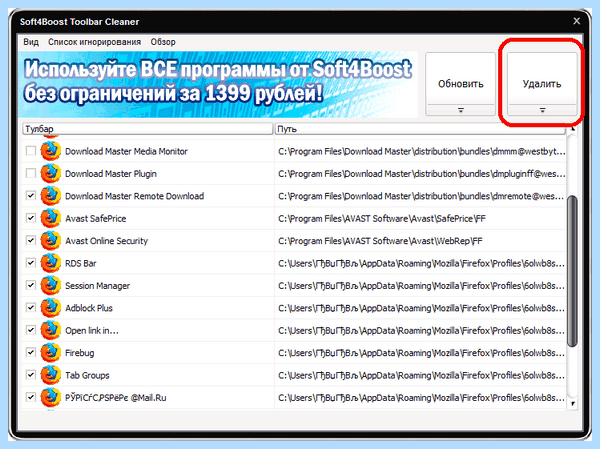Click the vertical scrollbar thumb
Screen dimensions: 600x449
coord(572,271)
